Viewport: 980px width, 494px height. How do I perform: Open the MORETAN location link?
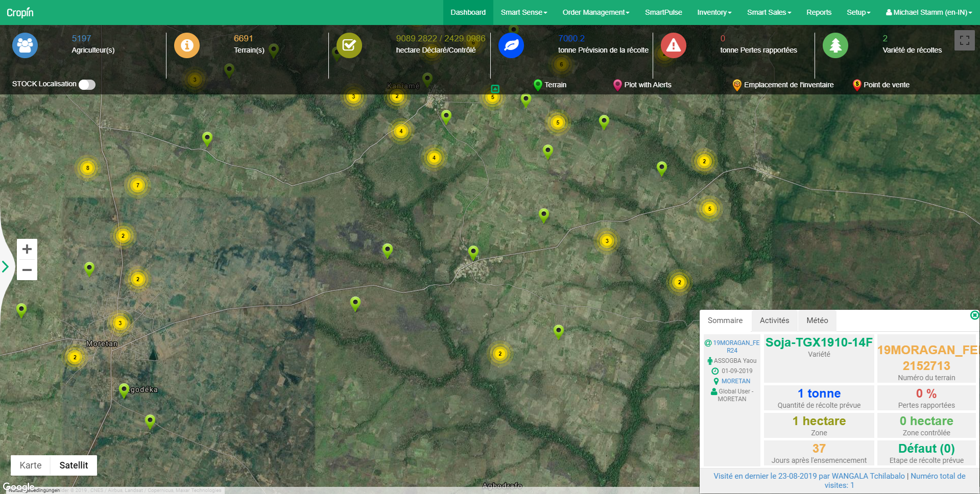[735, 381]
